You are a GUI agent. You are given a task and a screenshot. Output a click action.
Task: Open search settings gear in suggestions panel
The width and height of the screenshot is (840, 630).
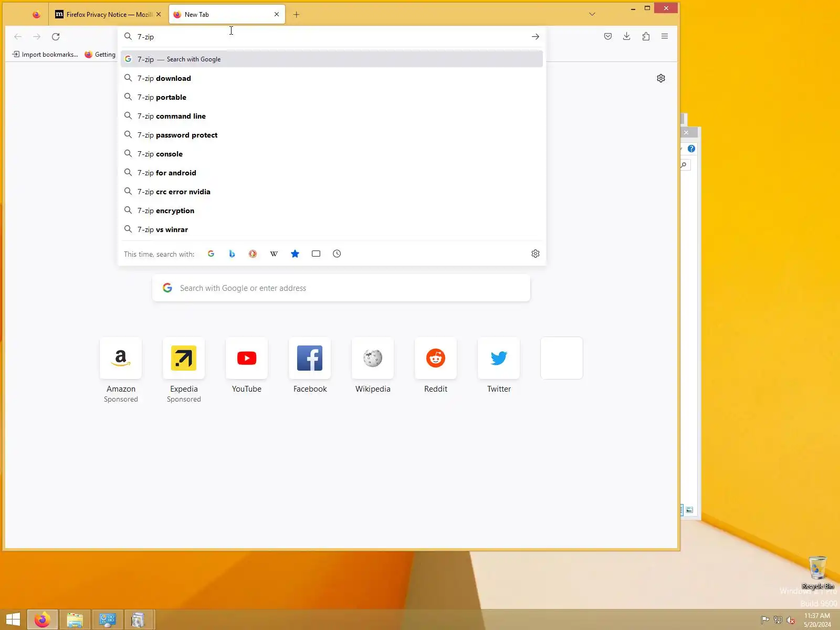click(x=535, y=254)
